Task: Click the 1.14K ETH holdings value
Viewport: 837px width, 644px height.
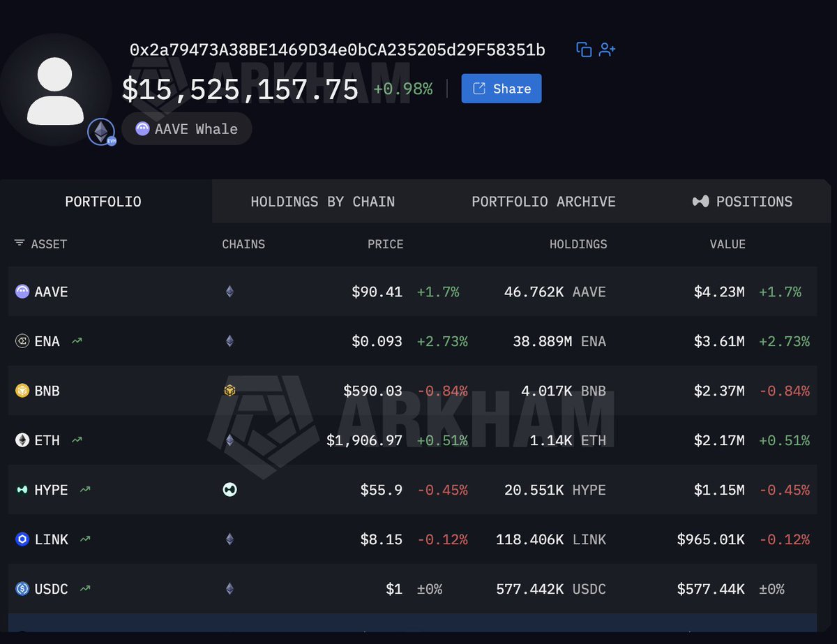Action: (568, 440)
